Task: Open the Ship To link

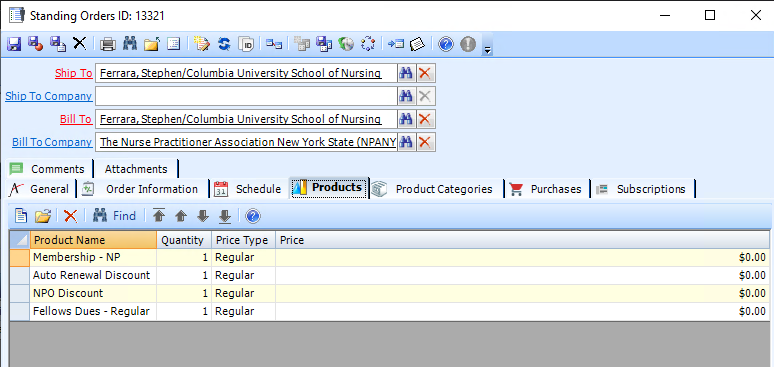Action: (x=74, y=73)
